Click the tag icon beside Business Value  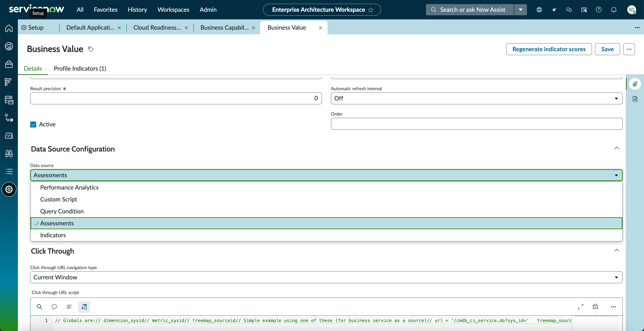91,49
